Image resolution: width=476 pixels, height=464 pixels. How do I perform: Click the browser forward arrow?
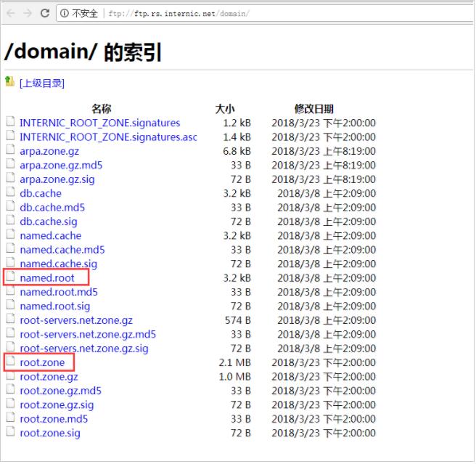(x=28, y=13)
